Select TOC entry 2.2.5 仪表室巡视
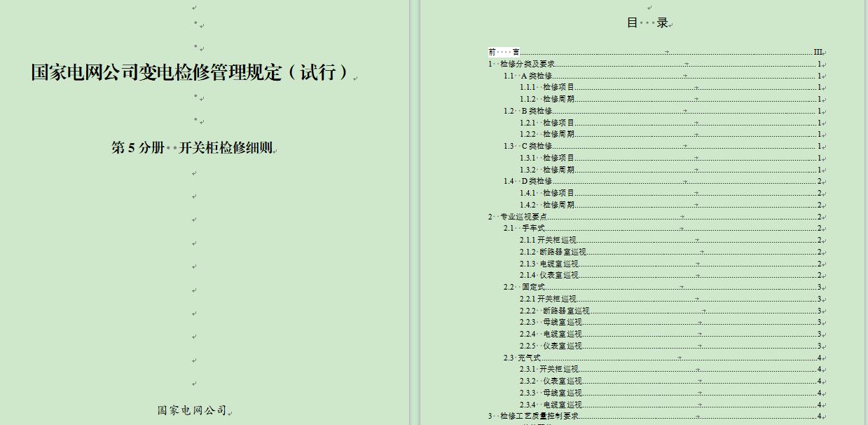This screenshot has width=868, height=425. (671, 346)
